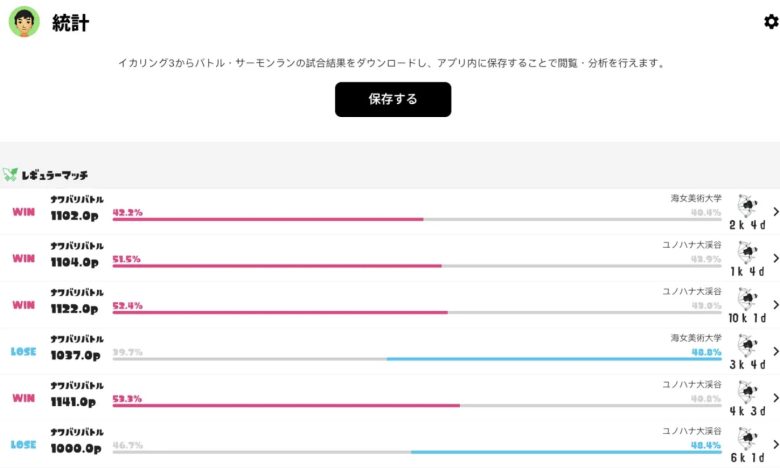Click the Regular Match squid icon
Screen dimensions: 780x468
[x=11, y=174]
